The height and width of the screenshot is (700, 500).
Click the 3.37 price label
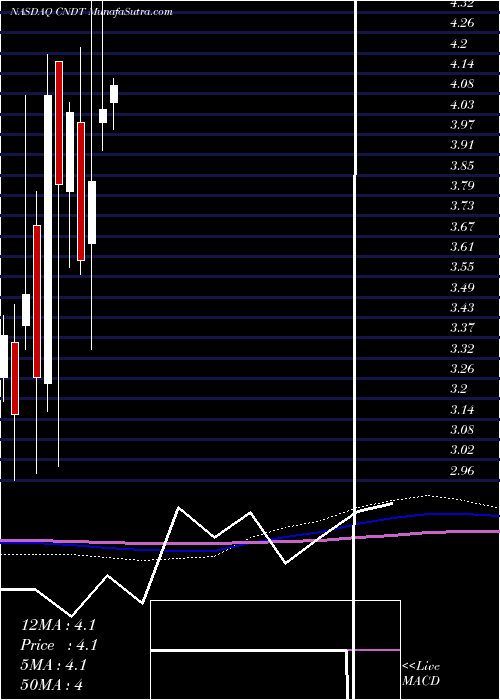pos(462,328)
